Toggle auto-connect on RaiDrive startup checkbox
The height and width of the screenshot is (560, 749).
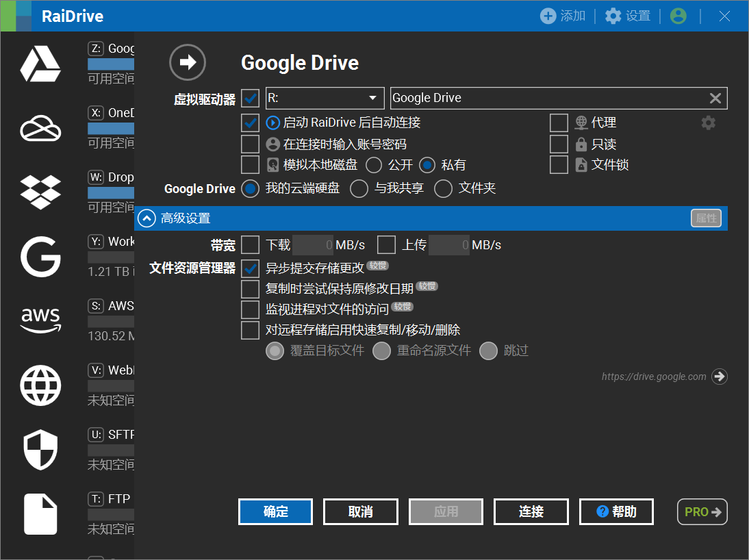click(250, 123)
